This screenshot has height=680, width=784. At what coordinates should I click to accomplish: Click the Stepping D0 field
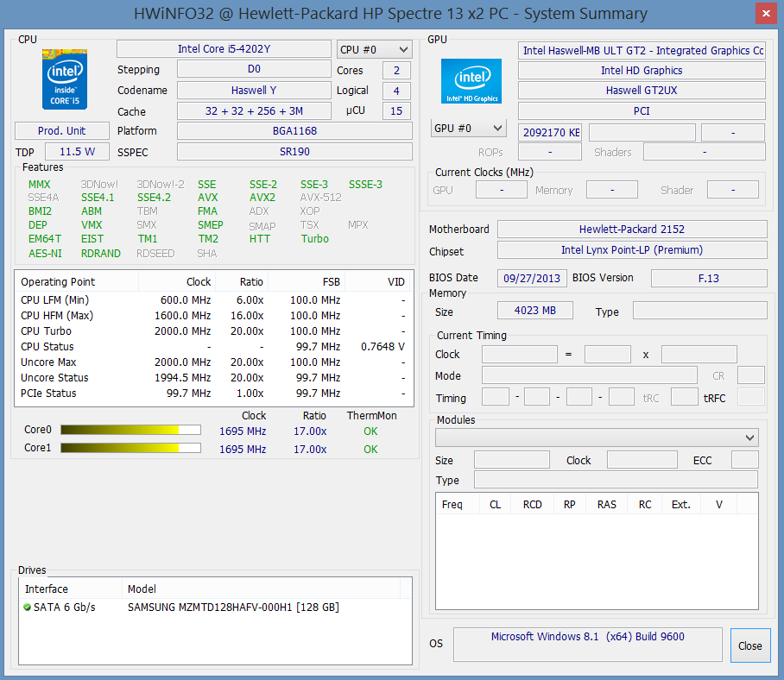(254, 69)
